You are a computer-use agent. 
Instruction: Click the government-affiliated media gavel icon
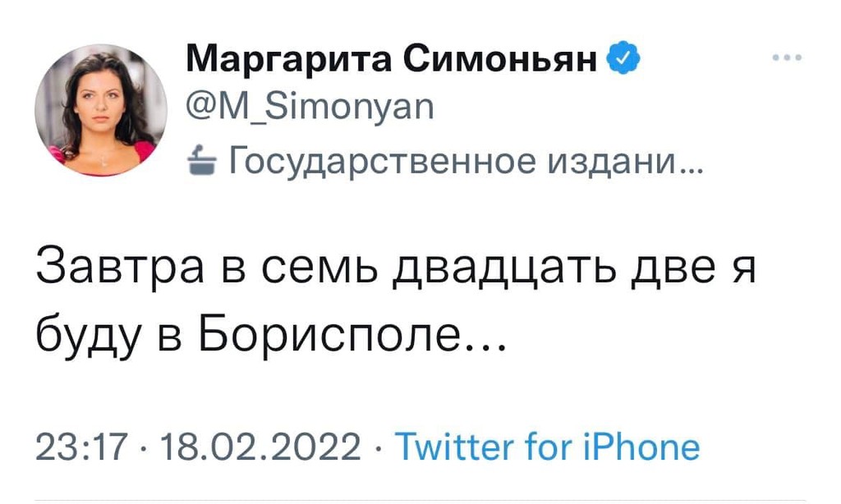(x=204, y=159)
